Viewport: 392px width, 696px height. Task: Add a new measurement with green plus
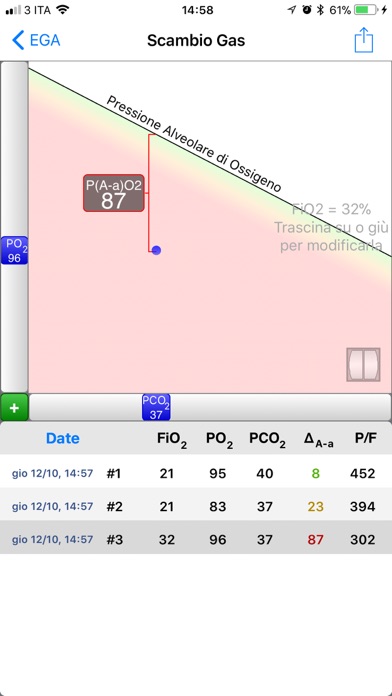[14, 407]
